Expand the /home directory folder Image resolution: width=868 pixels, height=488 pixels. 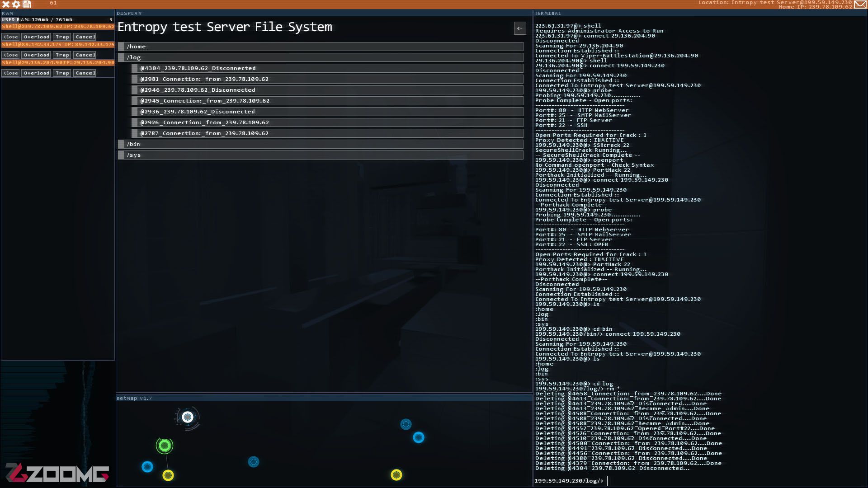(322, 46)
